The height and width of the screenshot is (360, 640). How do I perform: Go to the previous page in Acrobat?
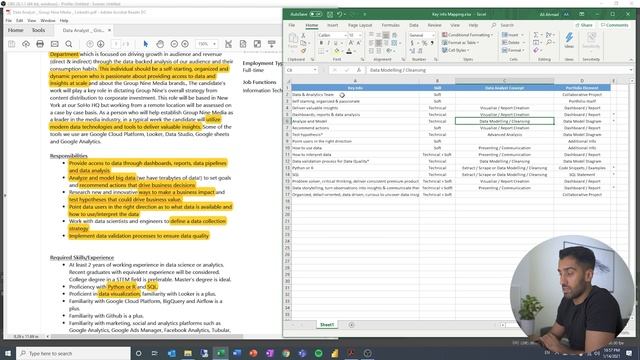coord(90,44)
